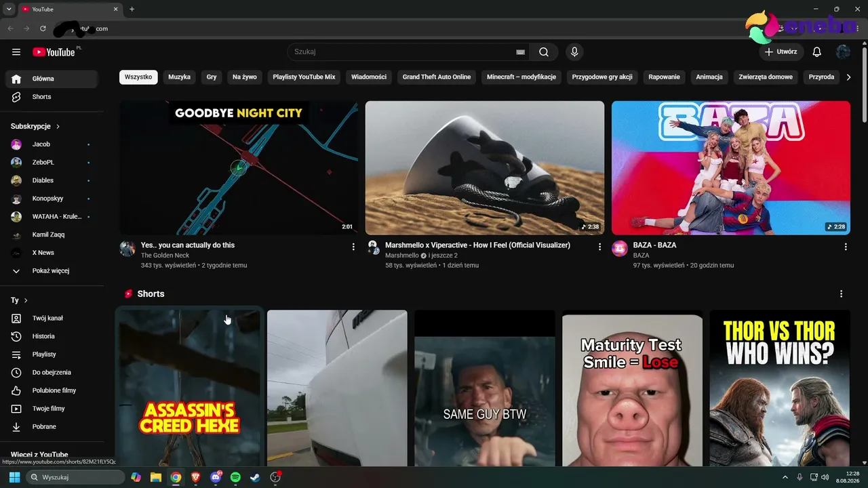Open Steam from the taskbar
The width and height of the screenshot is (868, 488).
(x=255, y=477)
